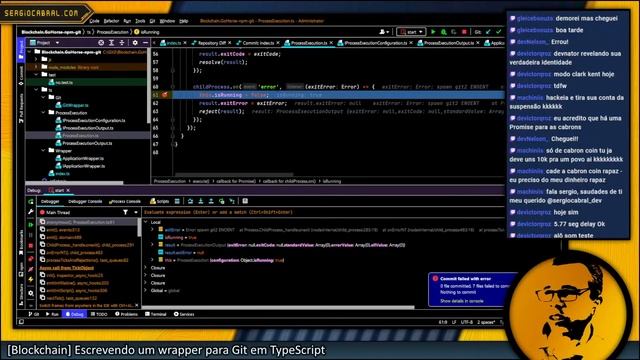
Task: Switch to the Scripts tab
Action: point(160,201)
